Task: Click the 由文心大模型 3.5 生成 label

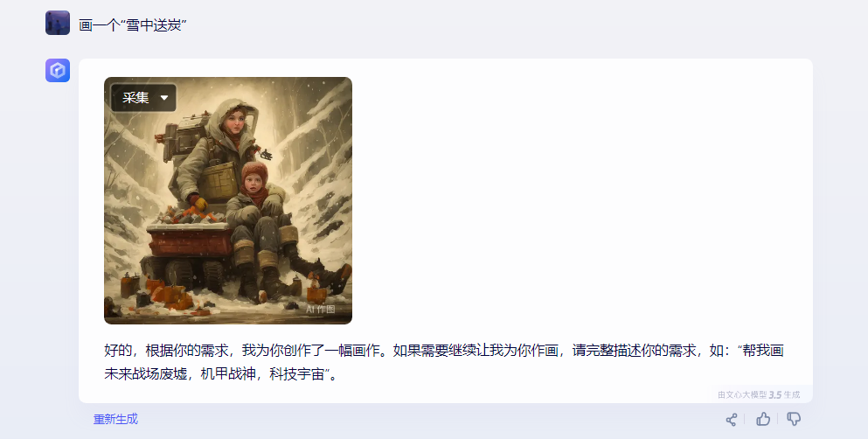Action: point(759,394)
